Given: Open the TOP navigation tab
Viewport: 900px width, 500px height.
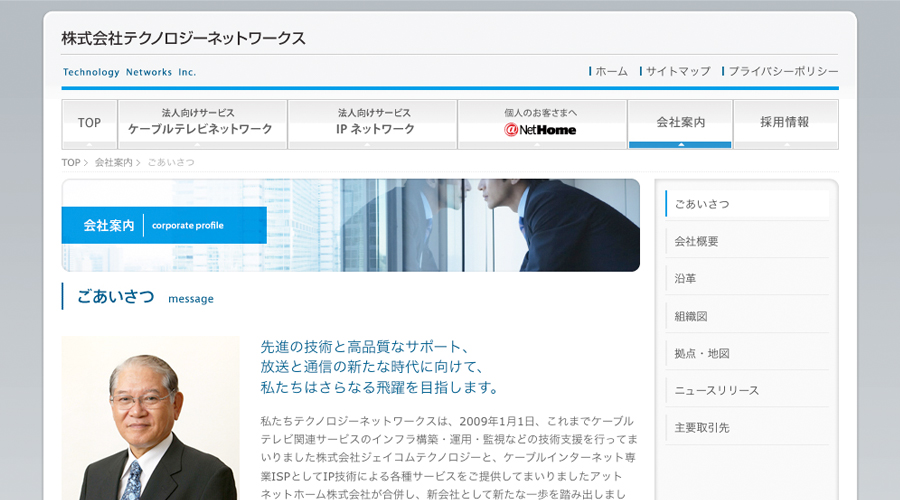Looking at the screenshot, I should point(89,123).
